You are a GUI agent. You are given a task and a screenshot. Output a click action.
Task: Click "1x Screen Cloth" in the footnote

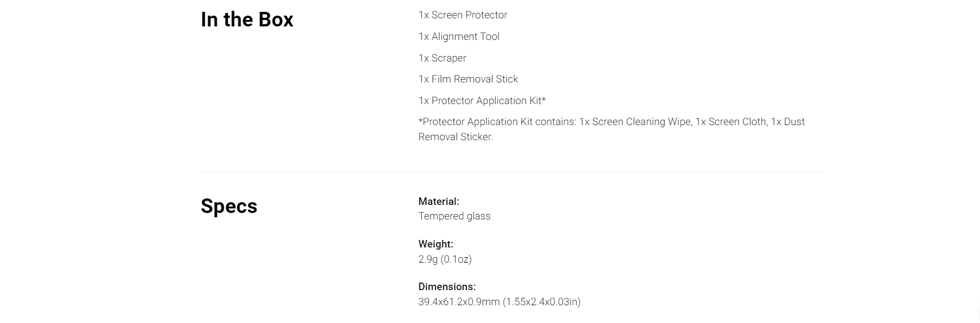pos(731,122)
